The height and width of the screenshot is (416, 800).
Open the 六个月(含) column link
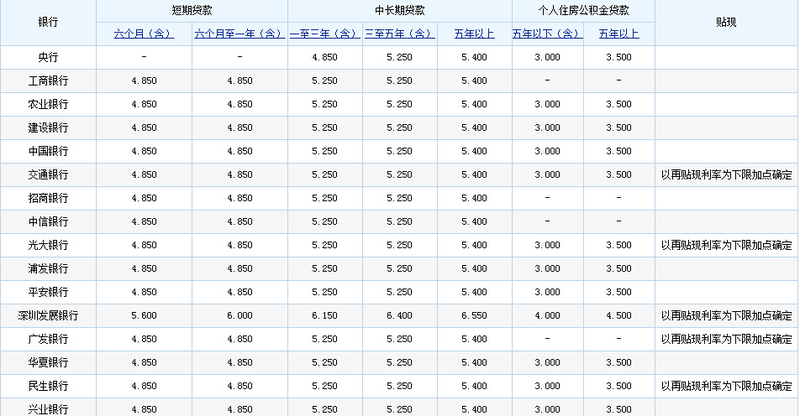[144, 34]
